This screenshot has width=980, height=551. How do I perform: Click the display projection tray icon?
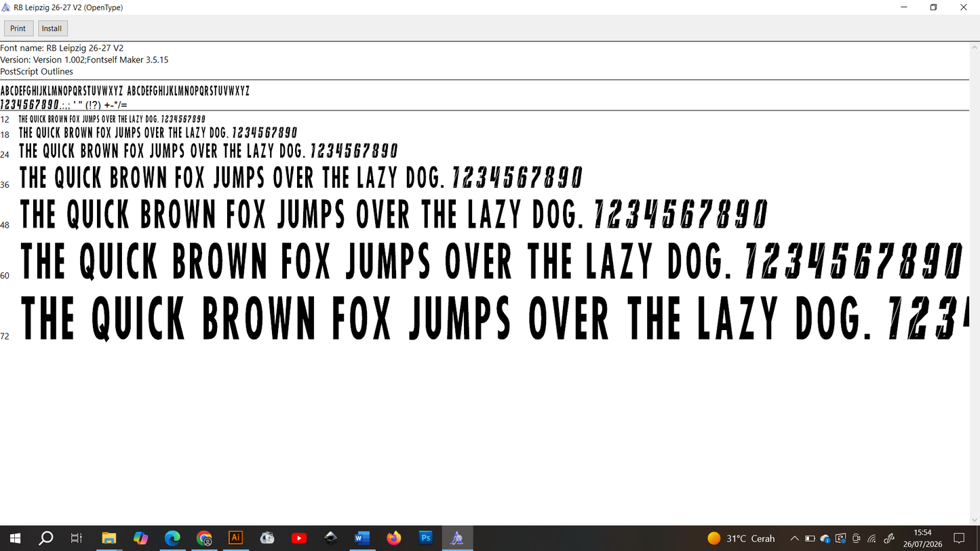point(841,539)
